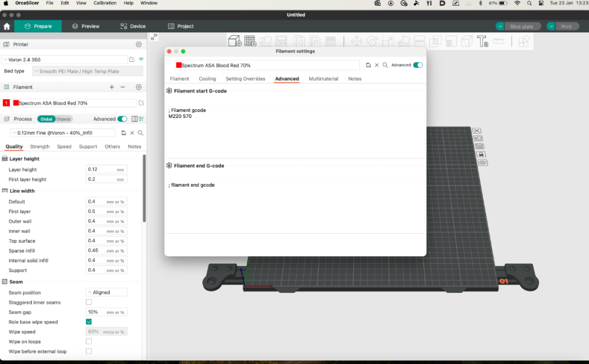Image resolution: width=589 pixels, height=364 pixels.
Task: Select the Move tool in toolbar
Action: click(x=356, y=41)
